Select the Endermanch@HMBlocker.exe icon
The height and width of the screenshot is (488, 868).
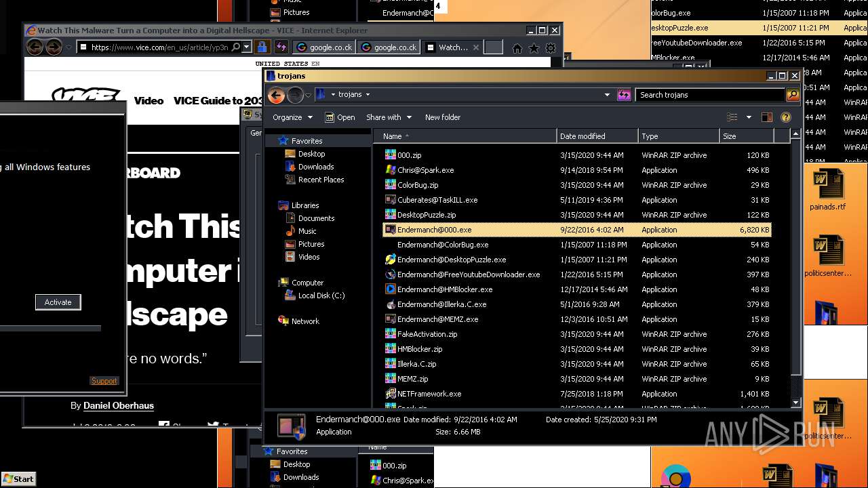[390, 289]
